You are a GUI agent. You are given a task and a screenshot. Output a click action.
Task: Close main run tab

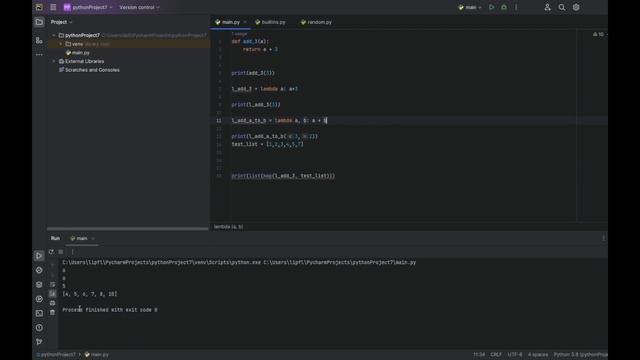[93, 238]
